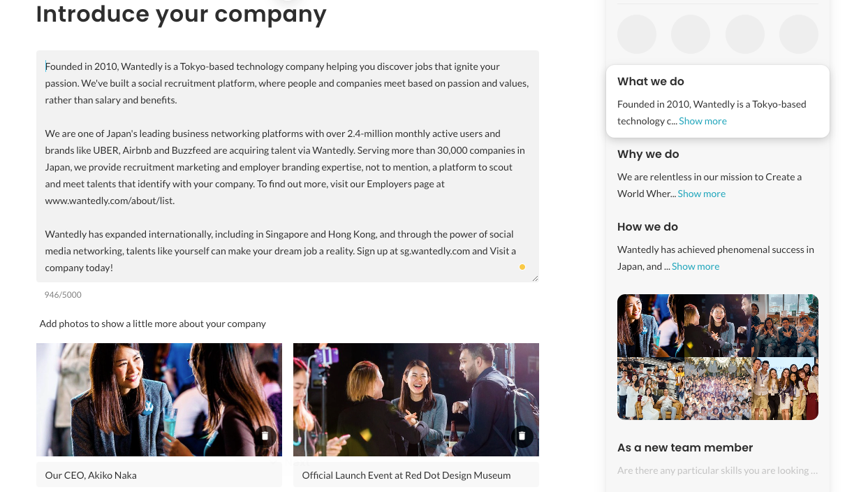This screenshot has width=868, height=492.
Task: Click the fourth gray avatar circle
Action: (799, 34)
